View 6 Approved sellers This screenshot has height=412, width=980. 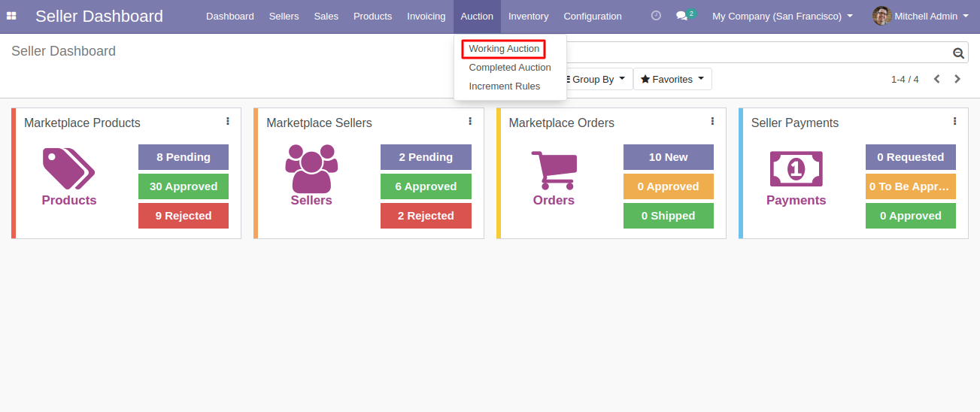426,186
